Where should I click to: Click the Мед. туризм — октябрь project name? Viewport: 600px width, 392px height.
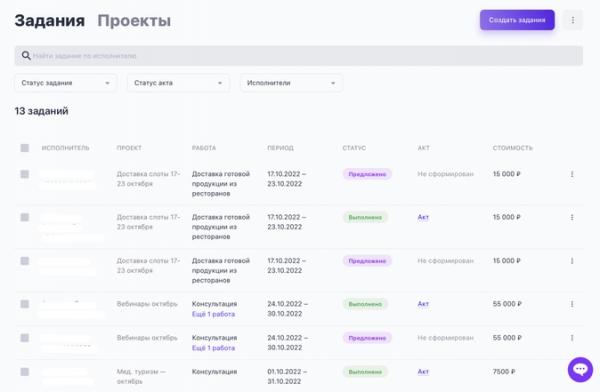click(141, 377)
